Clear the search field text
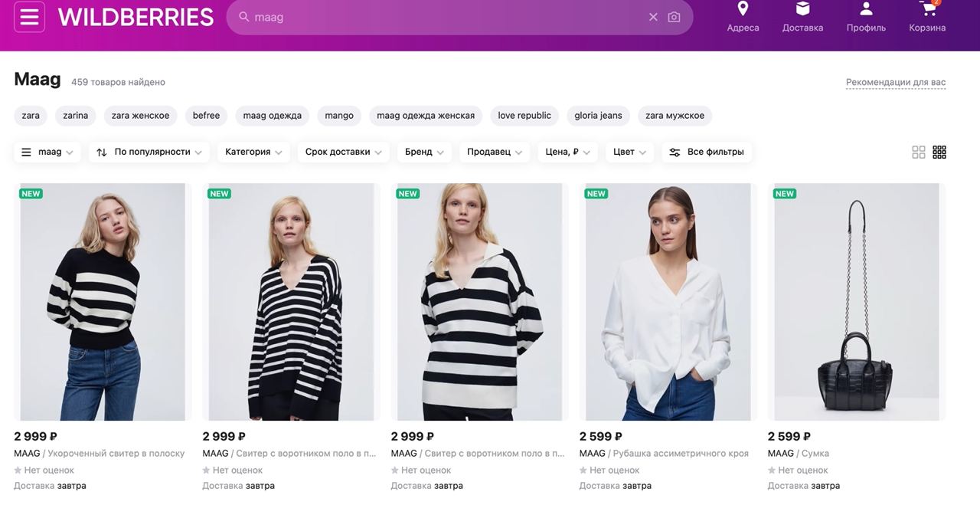 (653, 17)
